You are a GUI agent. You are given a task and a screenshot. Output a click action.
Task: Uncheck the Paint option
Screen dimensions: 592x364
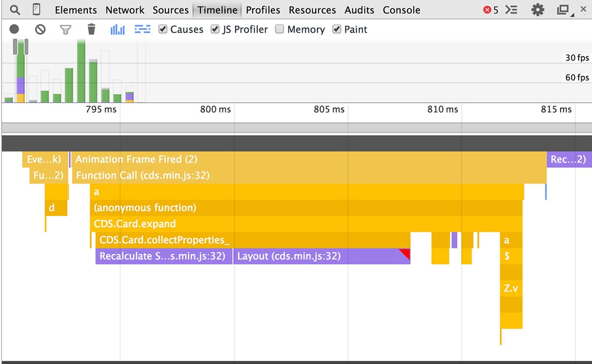pyautogui.click(x=337, y=30)
